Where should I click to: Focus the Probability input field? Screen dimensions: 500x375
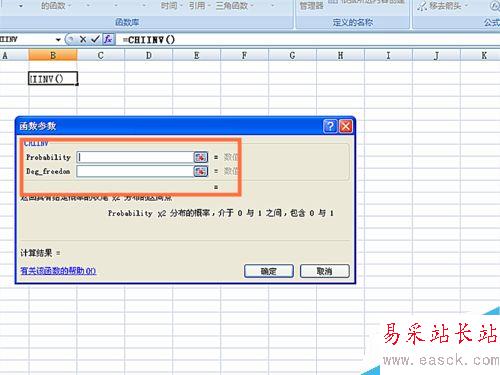(135, 157)
